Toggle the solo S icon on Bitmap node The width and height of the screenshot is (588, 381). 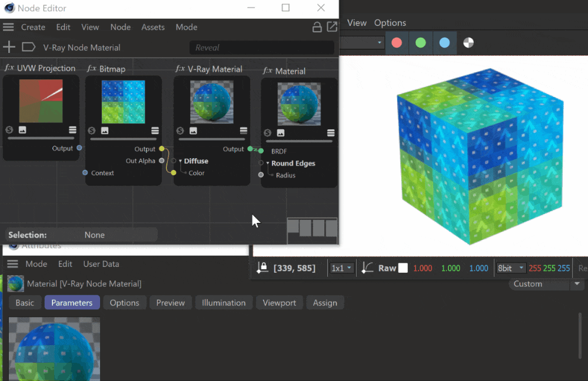(x=91, y=131)
